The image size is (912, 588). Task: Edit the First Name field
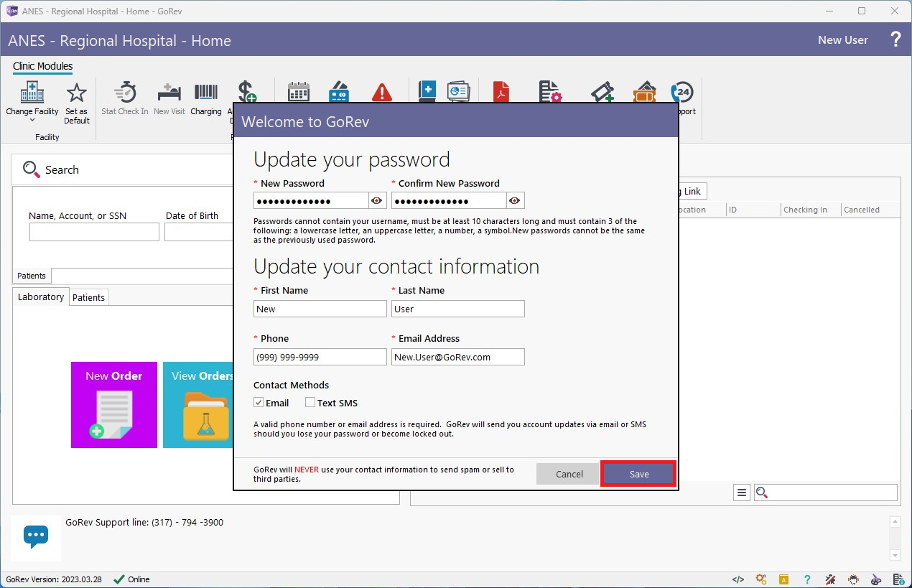pos(320,309)
